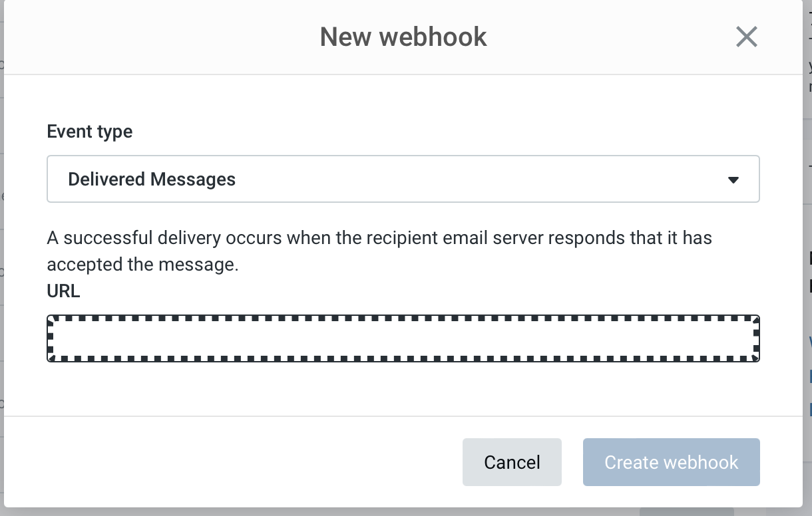
Task: Close the New webhook dialog with X
Action: point(747,37)
